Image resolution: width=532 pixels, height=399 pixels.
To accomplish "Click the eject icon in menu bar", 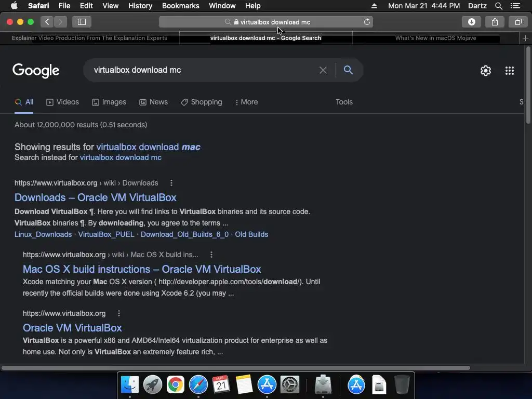I will click(x=374, y=6).
